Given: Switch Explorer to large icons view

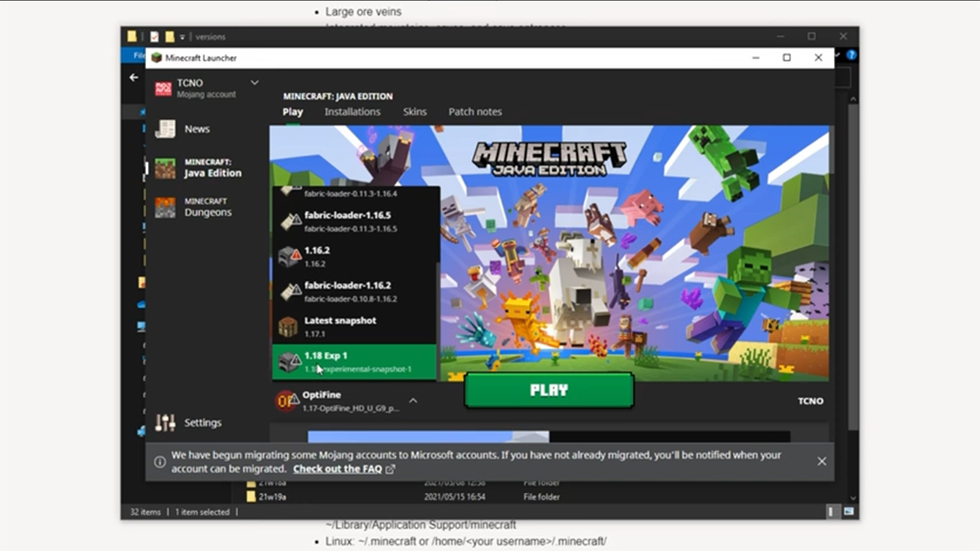Looking at the screenshot, I should (x=849, y=512).
